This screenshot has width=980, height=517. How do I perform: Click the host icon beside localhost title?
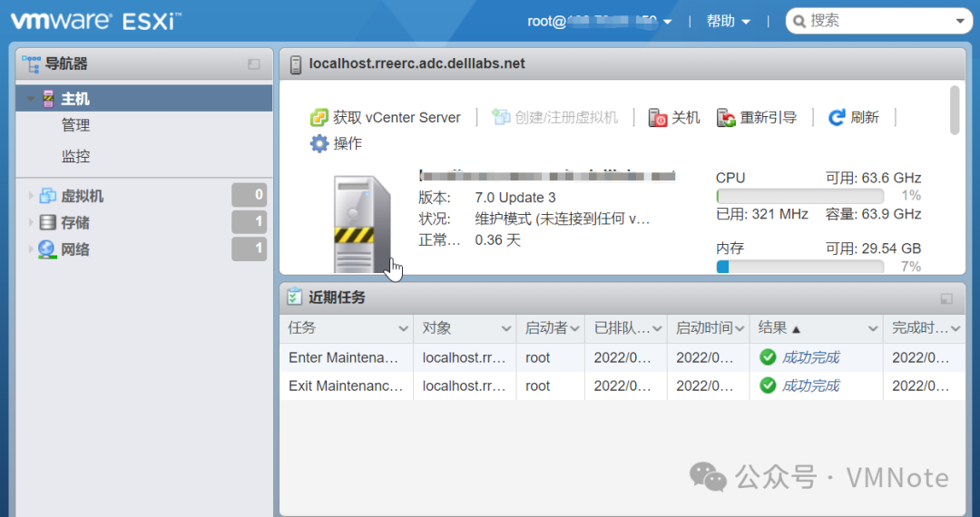point(296,63)
